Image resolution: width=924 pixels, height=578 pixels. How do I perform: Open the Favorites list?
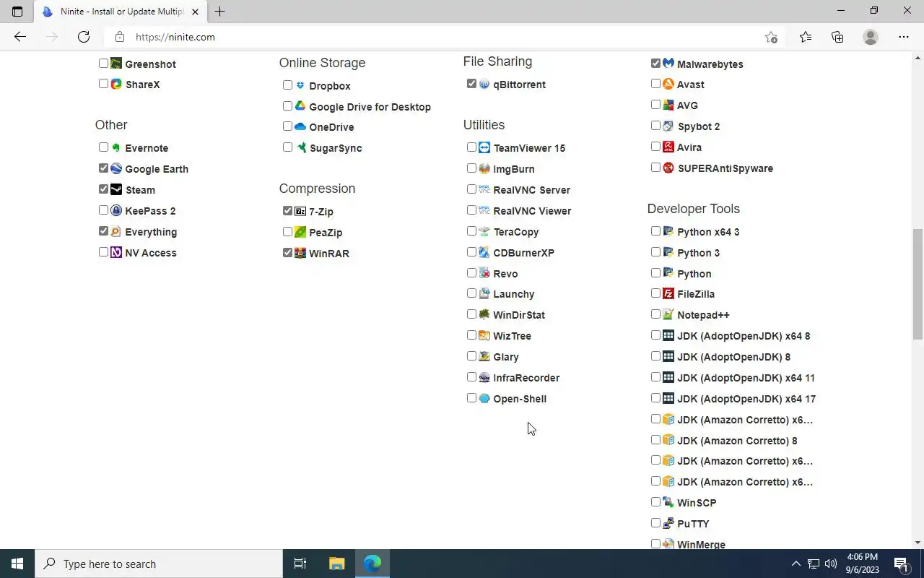pos(806,37)
